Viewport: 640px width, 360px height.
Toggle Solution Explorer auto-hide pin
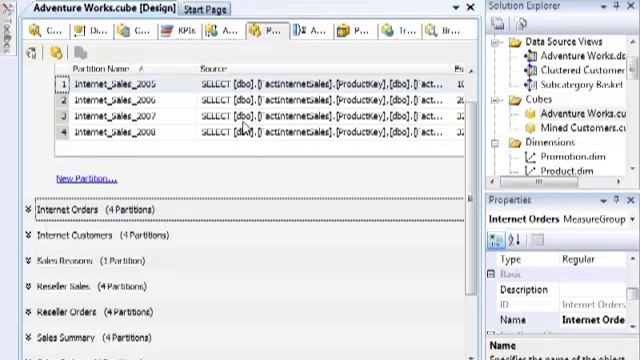click(x=617, y=6)
